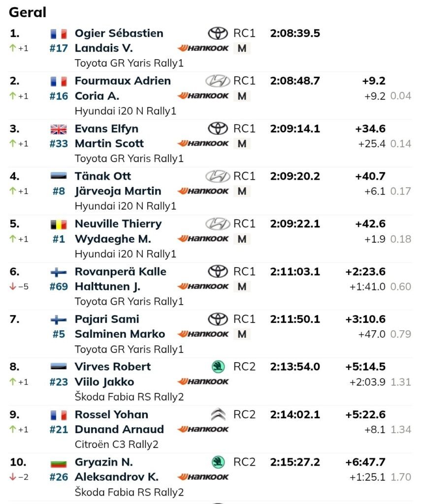
Task: Open driver Tänak Ott's entry
Action: pos(103,176)
